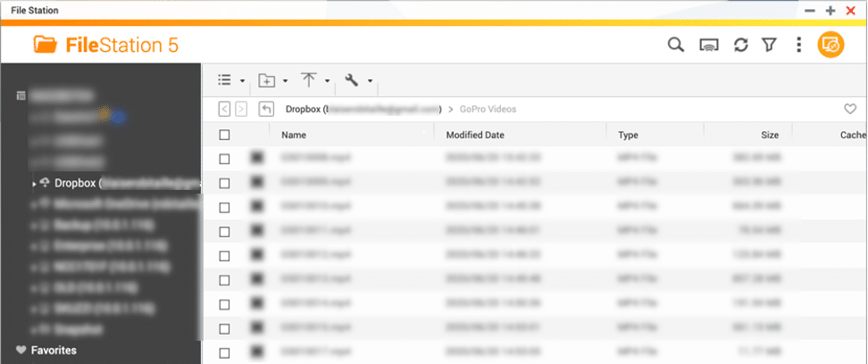Open the create folder dropdown arrow
The width and height of the screenshot is (868, 364).
click(285, 81)
